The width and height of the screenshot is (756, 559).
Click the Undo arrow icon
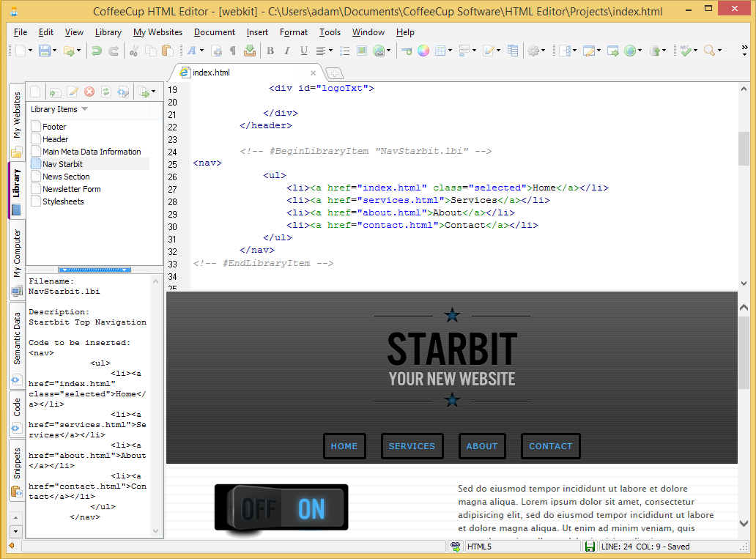[97, 51]
